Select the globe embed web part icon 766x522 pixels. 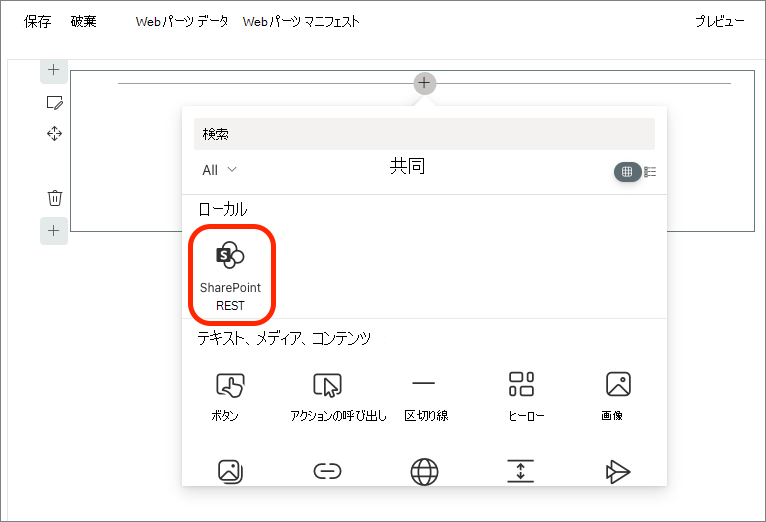tap(424, 472)
